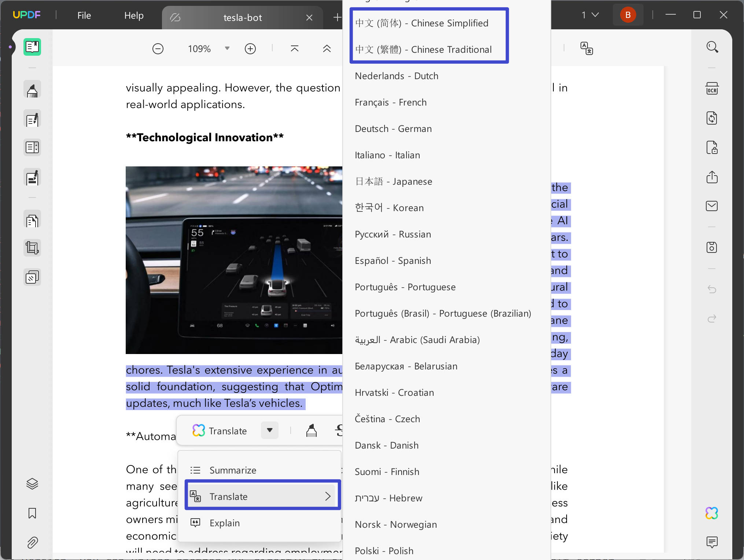Expand the zoom percentage dropdown arrow
Viewport: 744px width, 560px height.
[x=227, y=48]
